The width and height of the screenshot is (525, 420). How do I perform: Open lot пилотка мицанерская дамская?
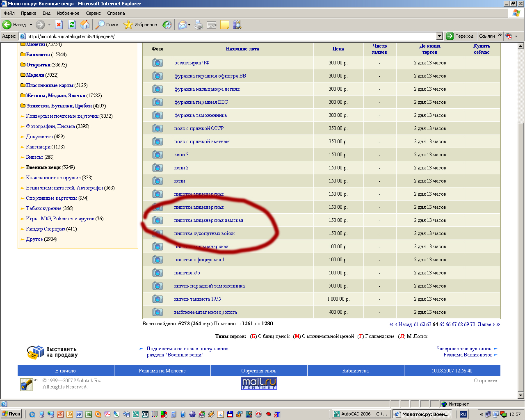pyautogui.click(x=209, y=220)
